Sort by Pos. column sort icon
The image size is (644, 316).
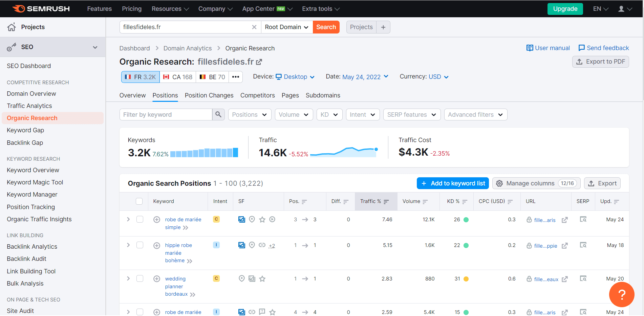coord(304,202)
